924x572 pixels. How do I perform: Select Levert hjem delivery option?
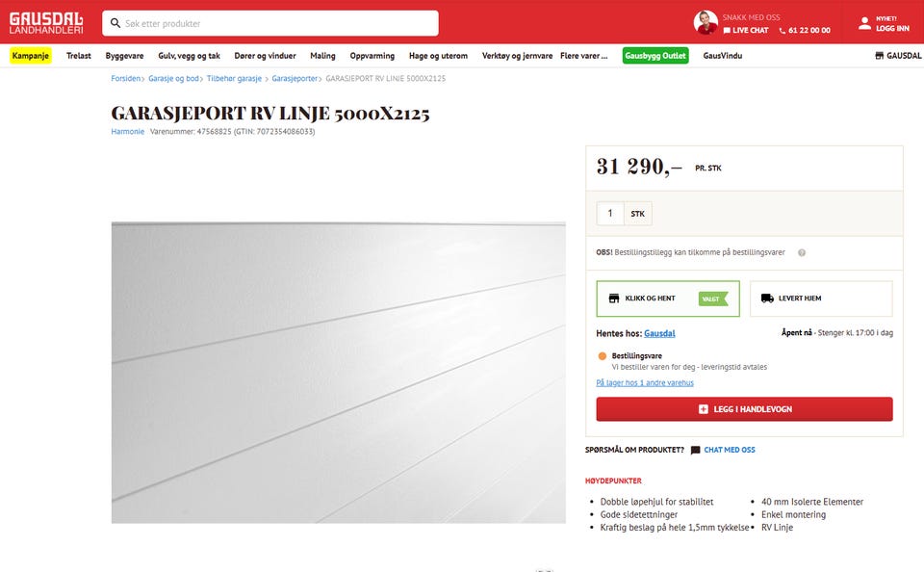pyautogui.click(x=821, y=299)
